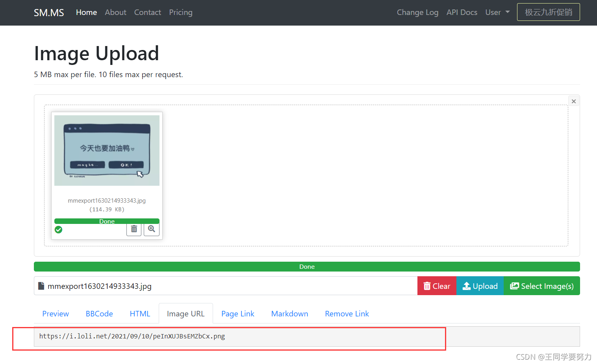This screenshot has width=597, height=364.
Task: Click the green upload success checkmark
Action: coord(58,230)
